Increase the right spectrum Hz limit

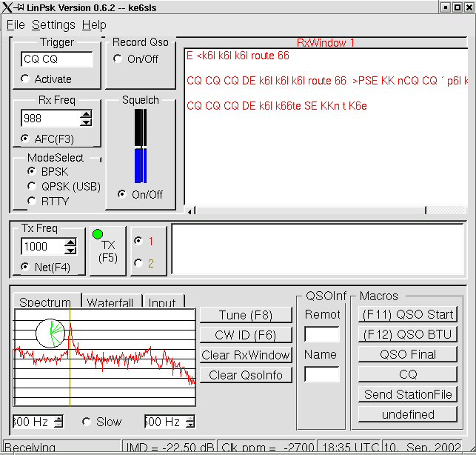point(190,419)
